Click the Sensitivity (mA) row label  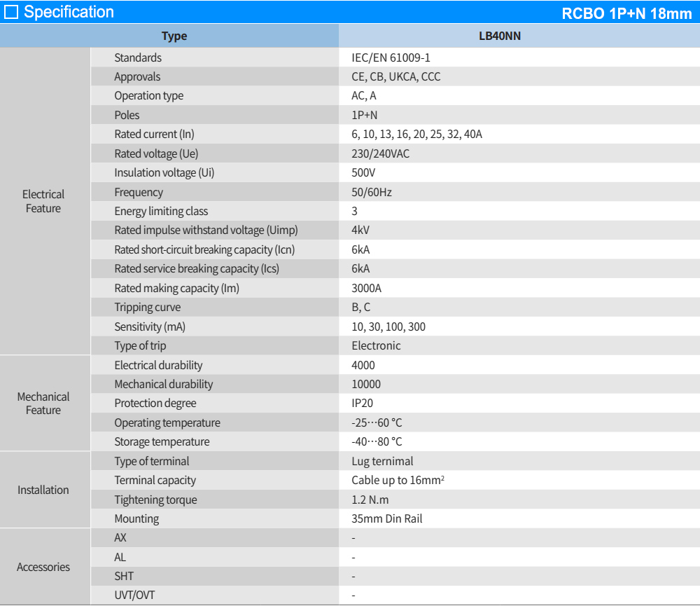[x=150, y=327]
